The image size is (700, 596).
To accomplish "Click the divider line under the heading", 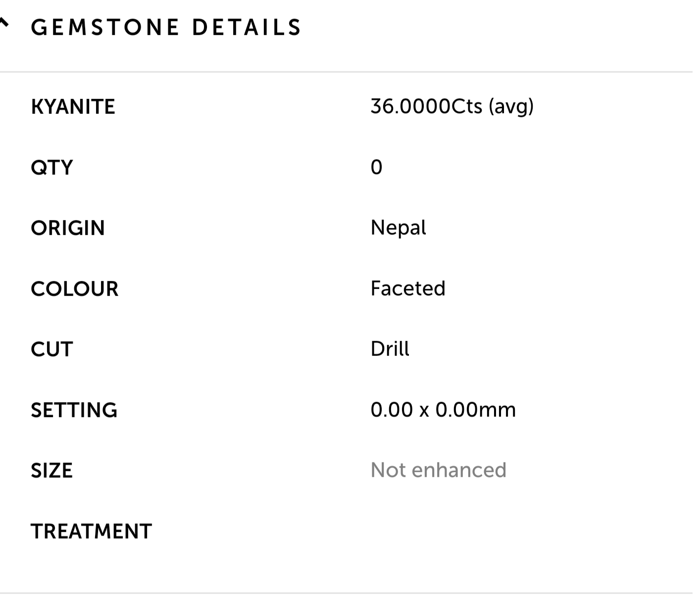I will pyautogui.click(x=347, y=72).
